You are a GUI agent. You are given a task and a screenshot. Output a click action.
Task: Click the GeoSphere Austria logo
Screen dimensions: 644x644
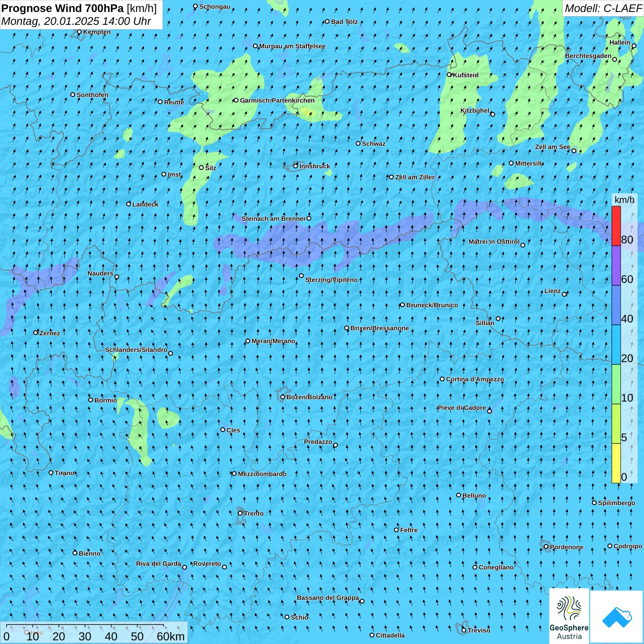click(x=569, y=616)
